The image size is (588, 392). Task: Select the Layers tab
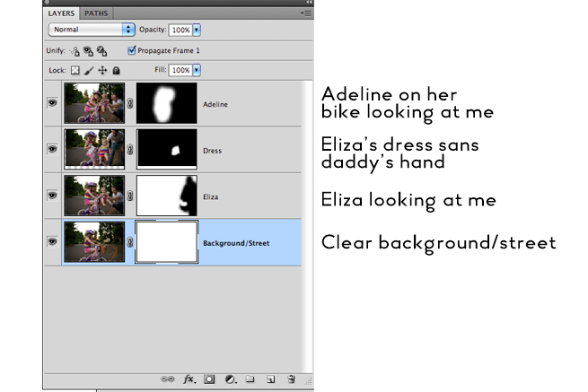[61, 13]
